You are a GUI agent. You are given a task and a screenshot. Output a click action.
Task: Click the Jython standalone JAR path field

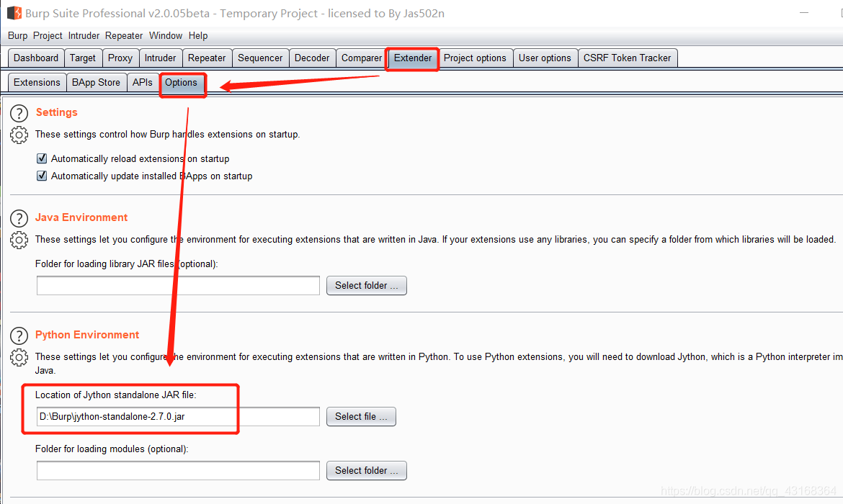point(178,416)
